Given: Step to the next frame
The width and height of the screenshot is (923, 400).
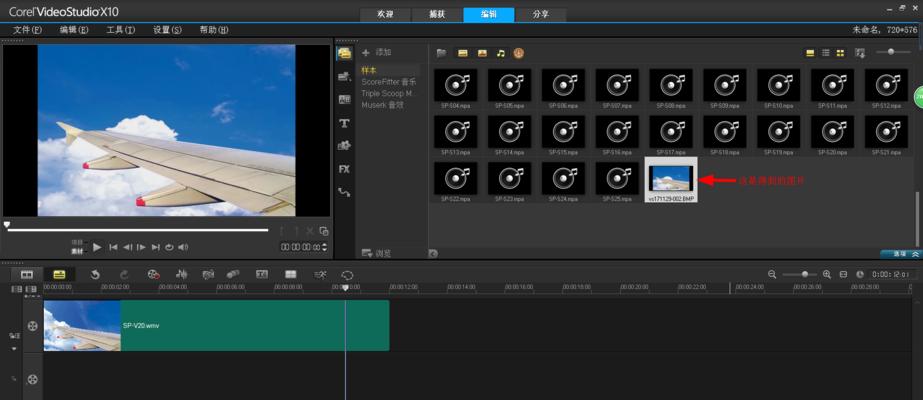Looking at the screenshot, I should 141,248.
